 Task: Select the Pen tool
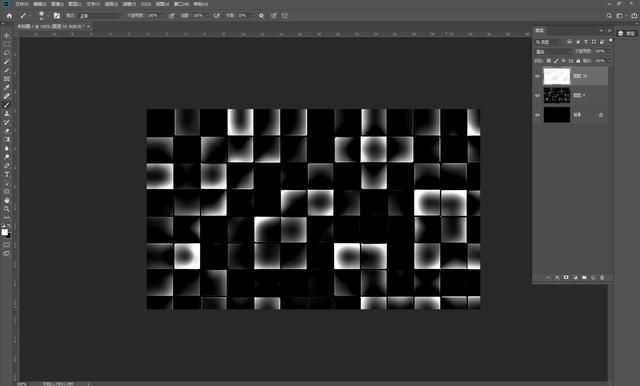pos(7,166)
